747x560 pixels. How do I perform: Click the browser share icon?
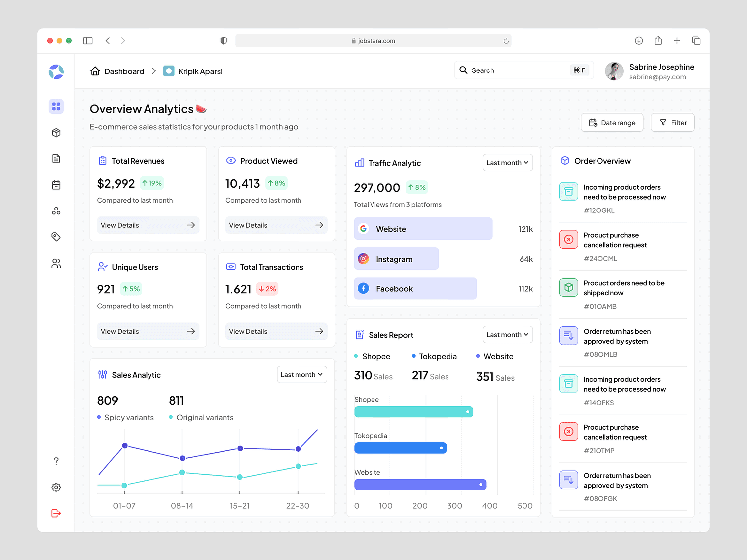point(658,41)
